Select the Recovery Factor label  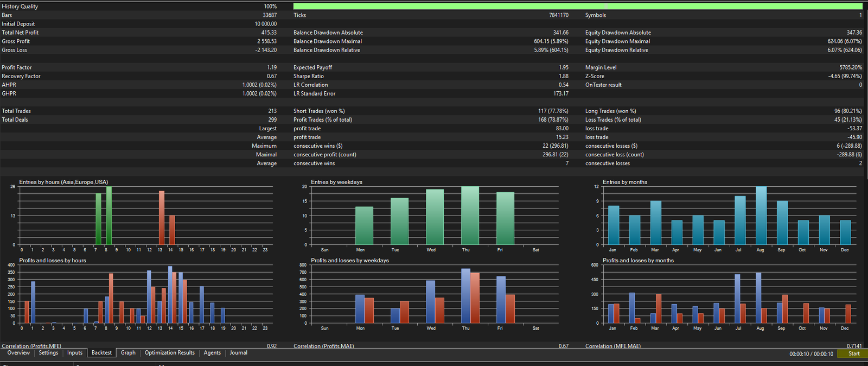21,76
